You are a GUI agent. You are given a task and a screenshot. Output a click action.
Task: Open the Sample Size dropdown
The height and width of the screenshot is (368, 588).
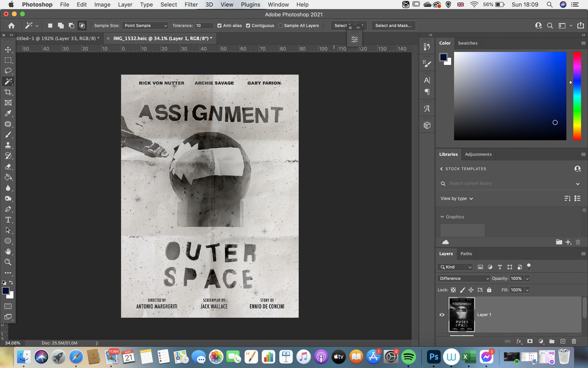pyautogui.click(x=145, y=26)
